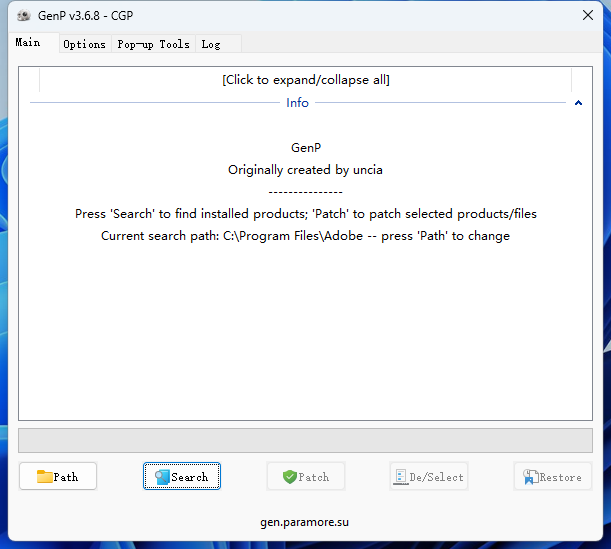
Task: Click the 'Current search path' line
Action: click(x=306, y=236)
